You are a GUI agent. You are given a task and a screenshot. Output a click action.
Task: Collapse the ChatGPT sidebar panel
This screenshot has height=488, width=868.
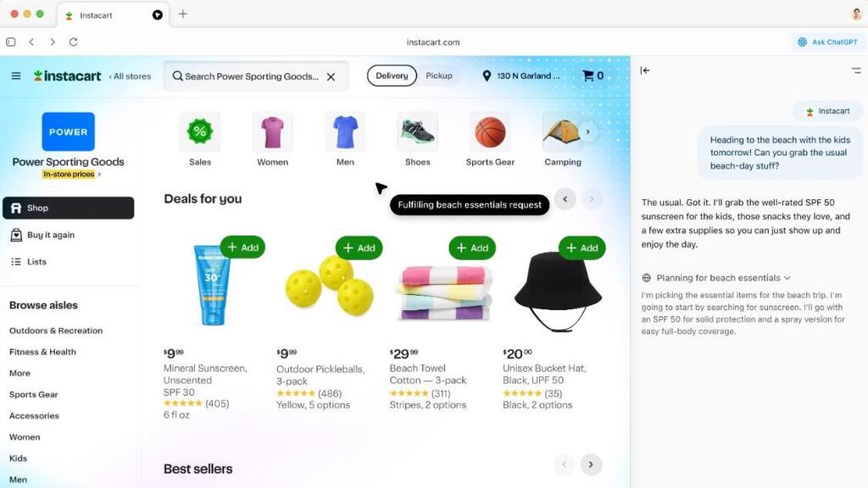point(645,70)
